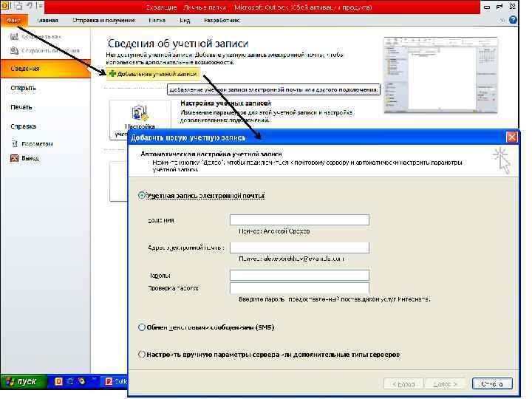Viewport: 532px width, 399px height.
Task: Click the dialog's Далее button
Action: click(445, 383)
